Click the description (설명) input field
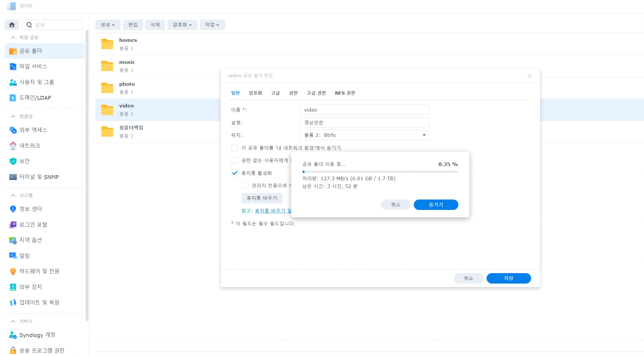644x356 pixels. [x=364, y=123]
